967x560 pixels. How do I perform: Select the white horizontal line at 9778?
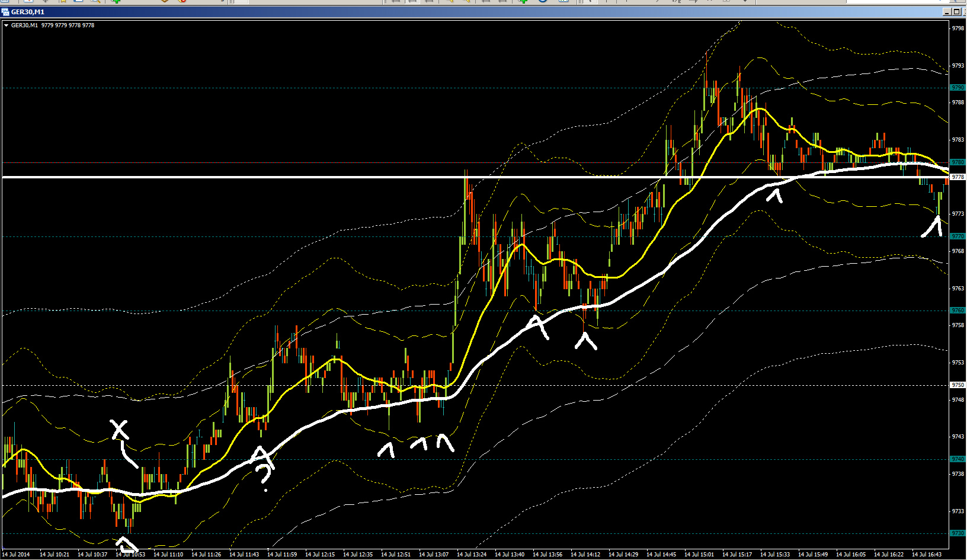click(475, 177)
